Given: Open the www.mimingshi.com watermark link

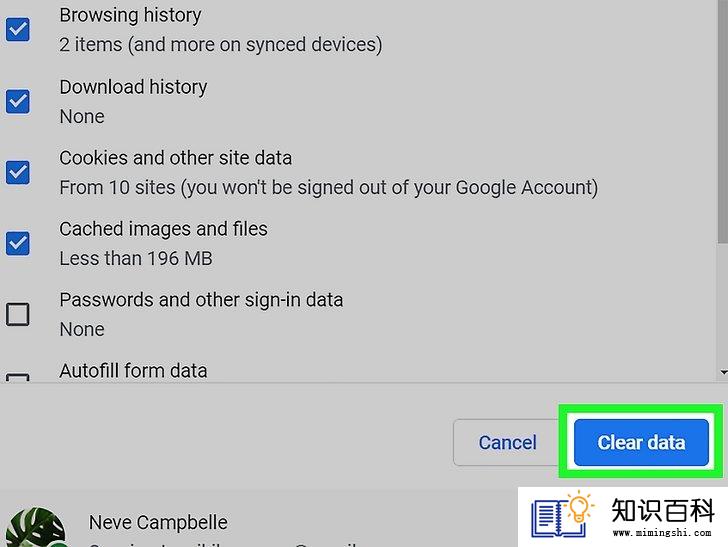Looking at the screenshot, I should click(x=662, y=533).
